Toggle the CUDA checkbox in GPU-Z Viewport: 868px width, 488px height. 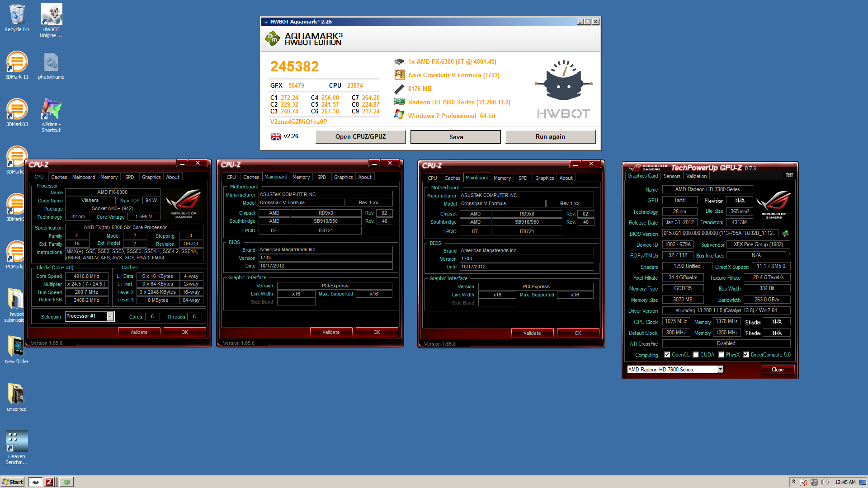pos(695,355)
